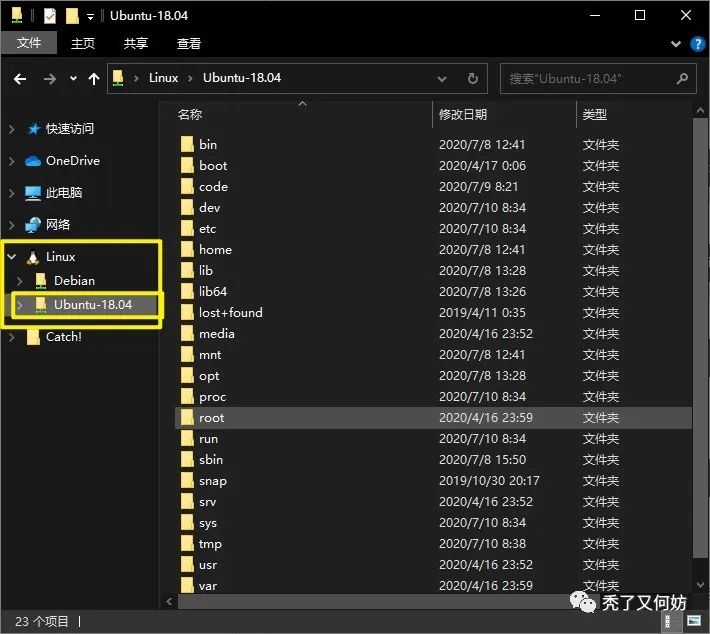This screenshot has height=634, width=710.
Task: Expand the Debian tree node
Action: (x=19, y=281)
